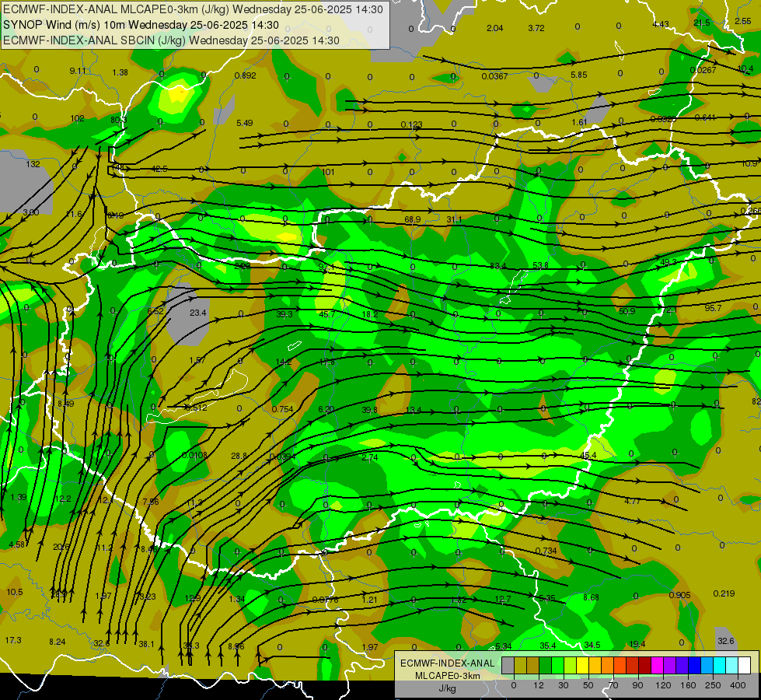Image resolution: width=761 pixels, height=700 pixels.
Task: Click the map value 8.68
Action: [x=591, y=597]
